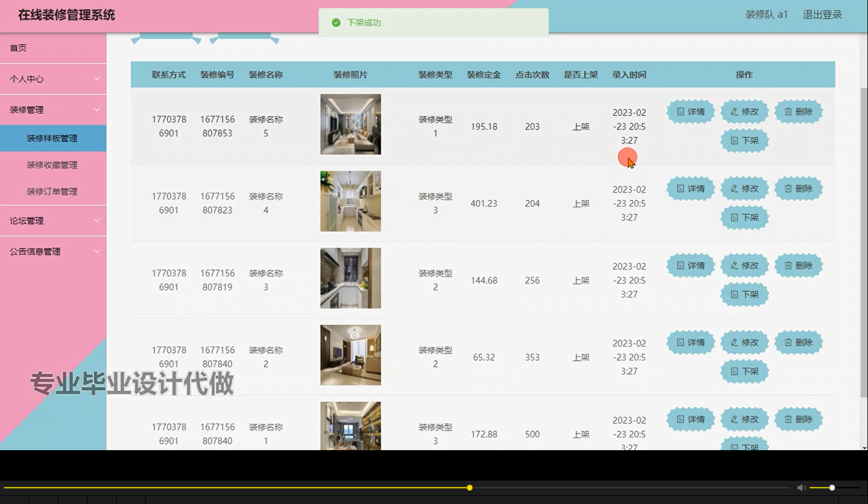Viewport: 868px width, 504px height.
Task: Click the kitchen thumbnail for 装修名称4
Action: point(350,201)
